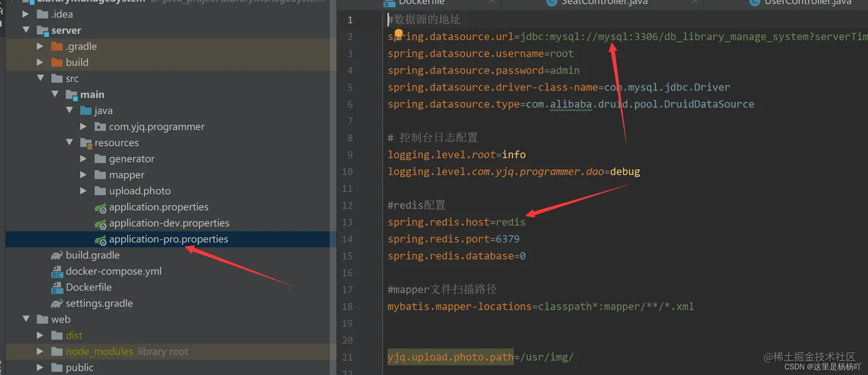Viewport: 868px width, 375px height.
Task: Click the src folder icon
Action: coord(57,79)
